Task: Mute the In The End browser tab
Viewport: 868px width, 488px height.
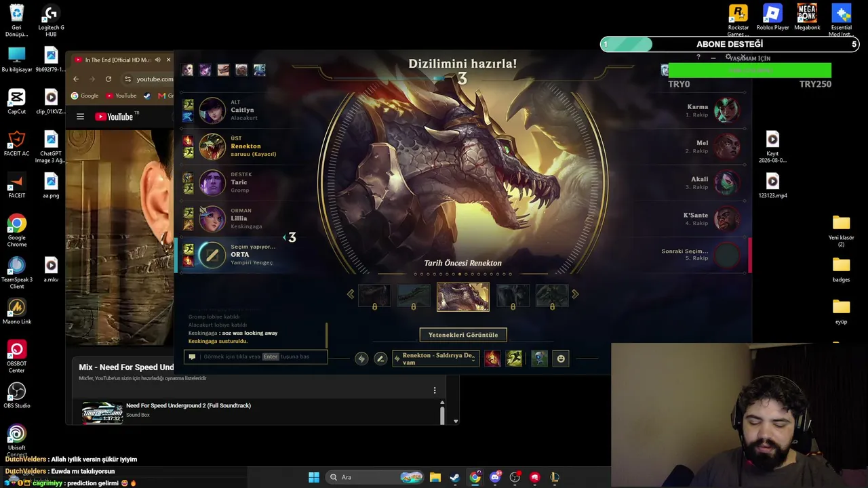Action: 157,60
